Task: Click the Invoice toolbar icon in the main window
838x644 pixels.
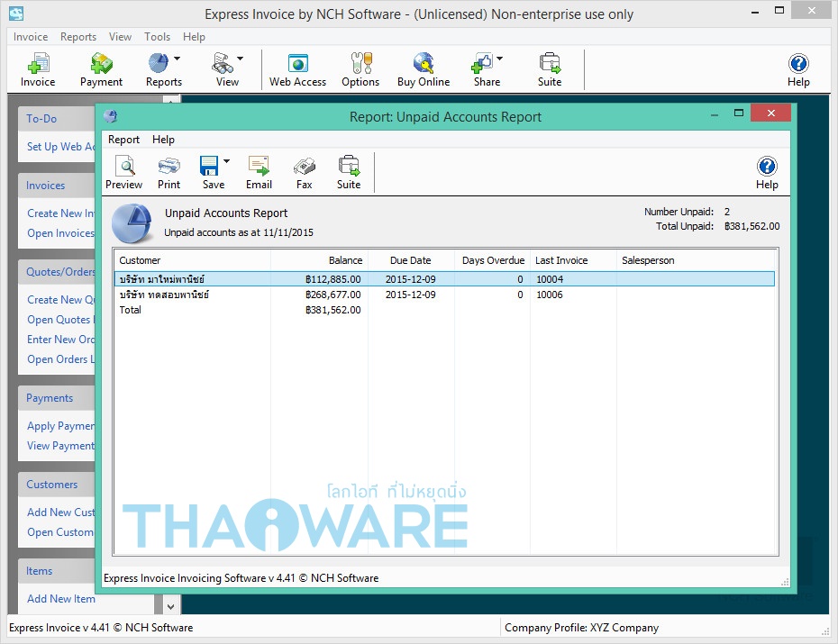Action: tap(38, 69)
